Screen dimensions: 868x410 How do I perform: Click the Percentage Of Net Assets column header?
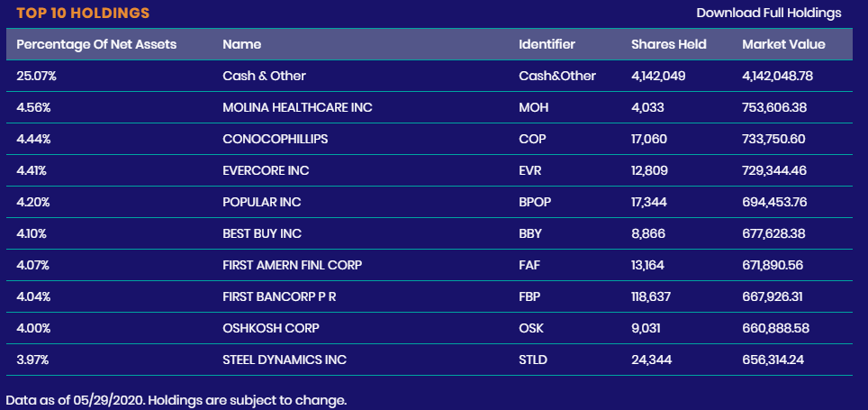[96, 44]
